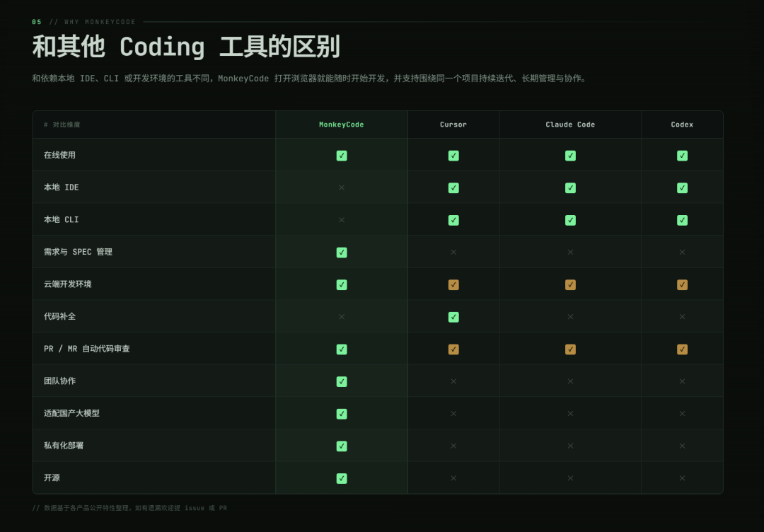The width and height of the screenshot is (764, 532).
Task: Click Cursor's orange check for 云端开发环境
Action: (x=453, y=284)
